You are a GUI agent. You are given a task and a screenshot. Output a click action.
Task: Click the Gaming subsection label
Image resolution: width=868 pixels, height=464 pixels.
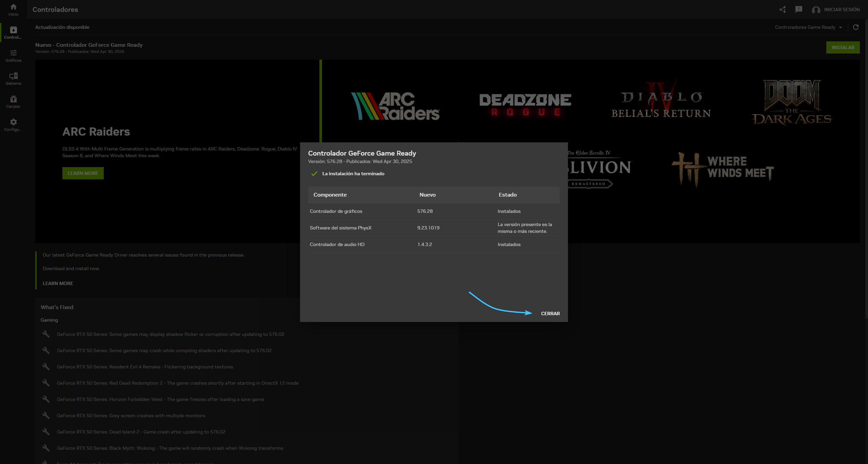[49, 320]
